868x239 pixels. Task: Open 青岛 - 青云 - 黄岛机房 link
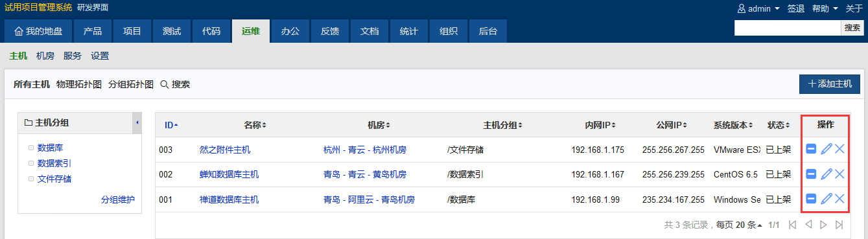click(x=365, y=174)
